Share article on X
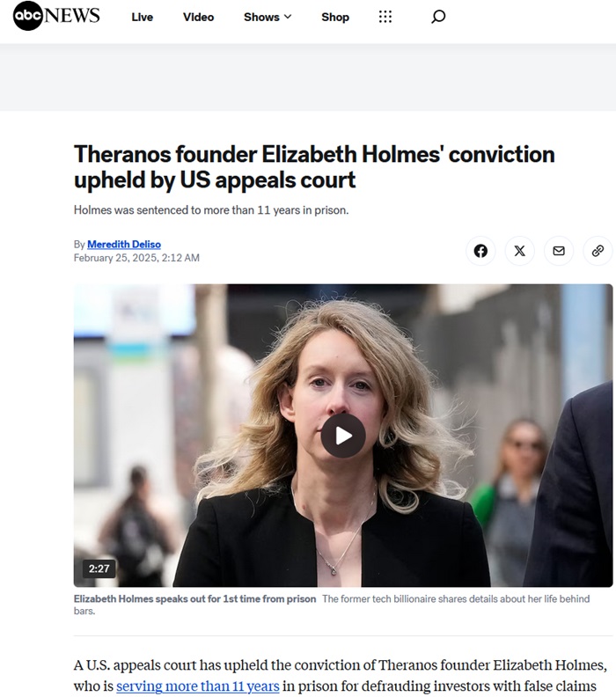Viewport: 616px width, 697px height. click(519, 251)
